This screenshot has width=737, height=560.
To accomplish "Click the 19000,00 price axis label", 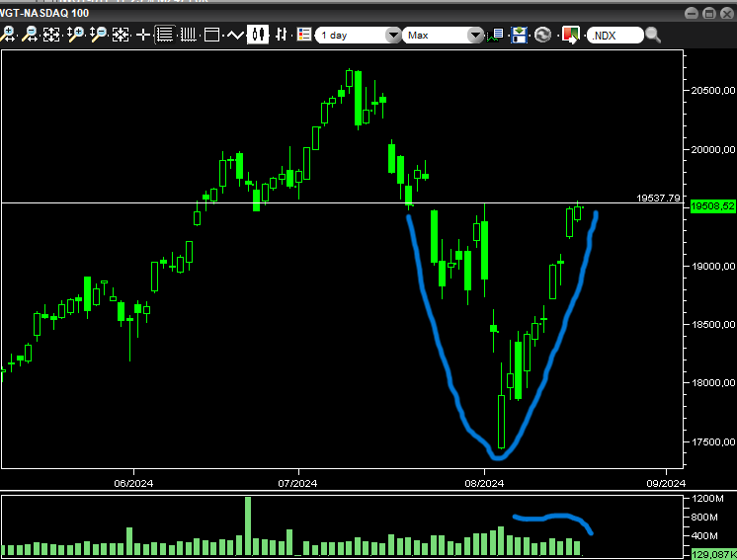I will click(712, 266).
